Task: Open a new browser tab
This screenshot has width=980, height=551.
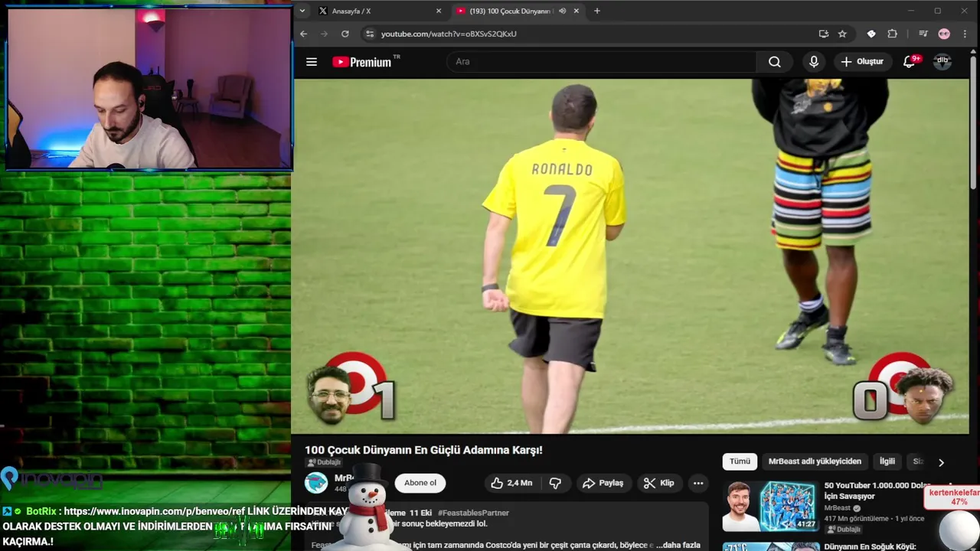Action: coord(597,11)
